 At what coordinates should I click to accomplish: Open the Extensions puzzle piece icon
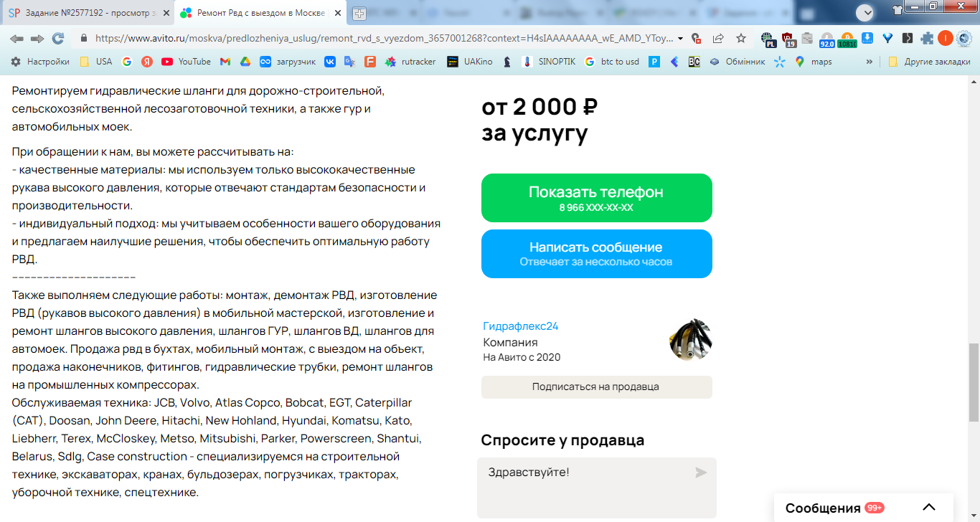pos(927,39)
